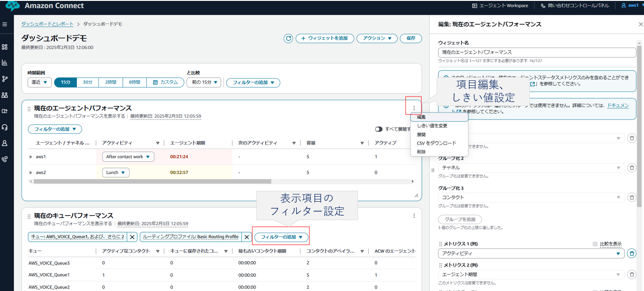
Task: Toggle the expand all switch
Action: 379,129
